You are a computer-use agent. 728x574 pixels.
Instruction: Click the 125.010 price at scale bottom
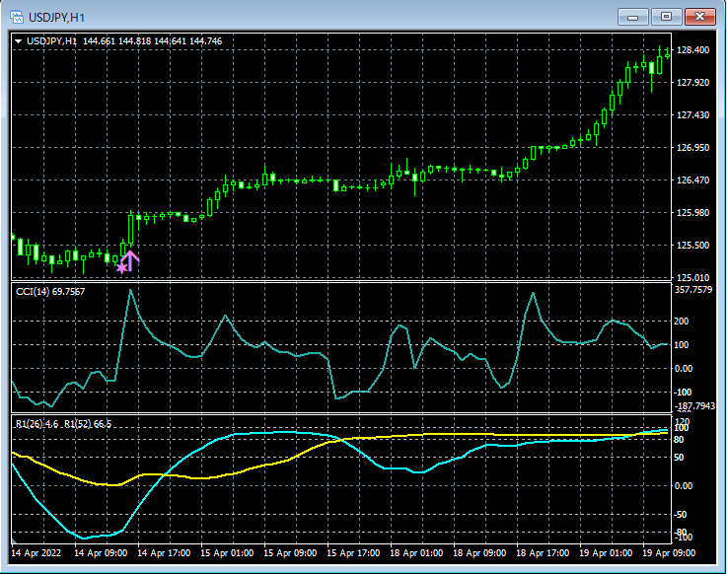tap(694, 277)
